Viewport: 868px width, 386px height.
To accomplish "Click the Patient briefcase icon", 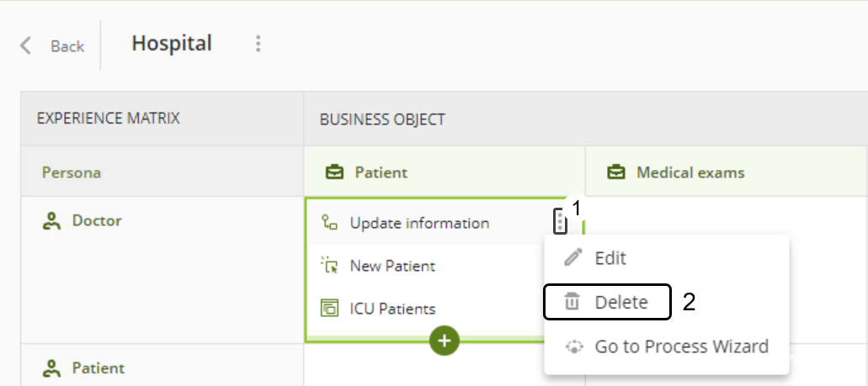I will coord(334,172).
